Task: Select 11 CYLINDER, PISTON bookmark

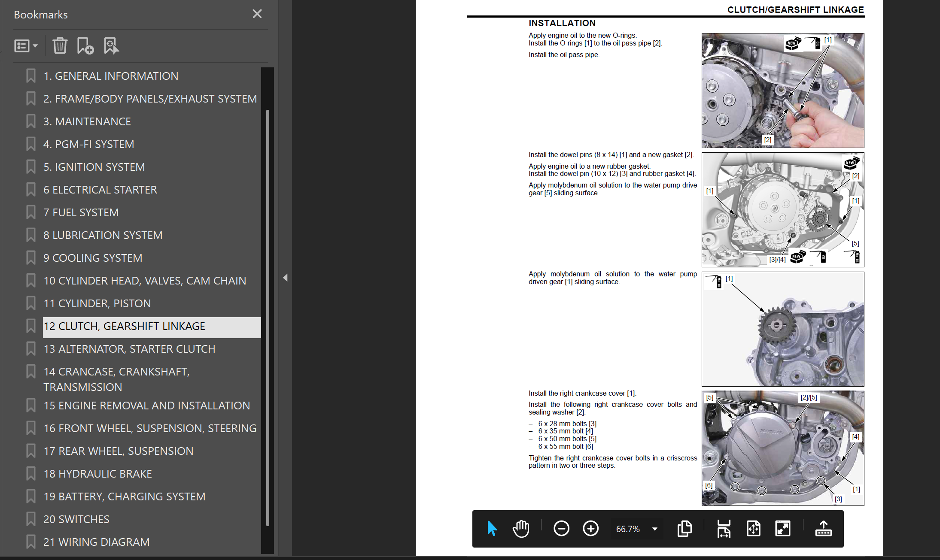Action: tap(97, 303)
